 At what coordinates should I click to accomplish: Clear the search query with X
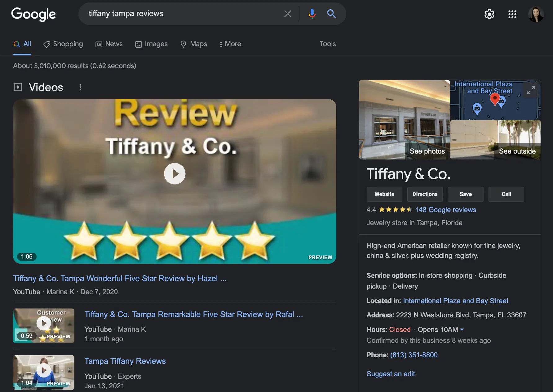pyautogui.click(x=288, y=14)
